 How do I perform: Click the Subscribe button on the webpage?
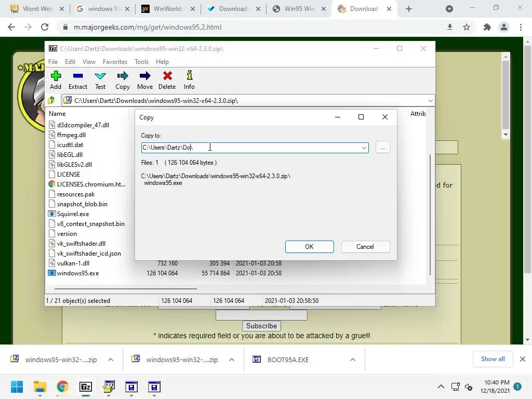[x=261, y=326]
